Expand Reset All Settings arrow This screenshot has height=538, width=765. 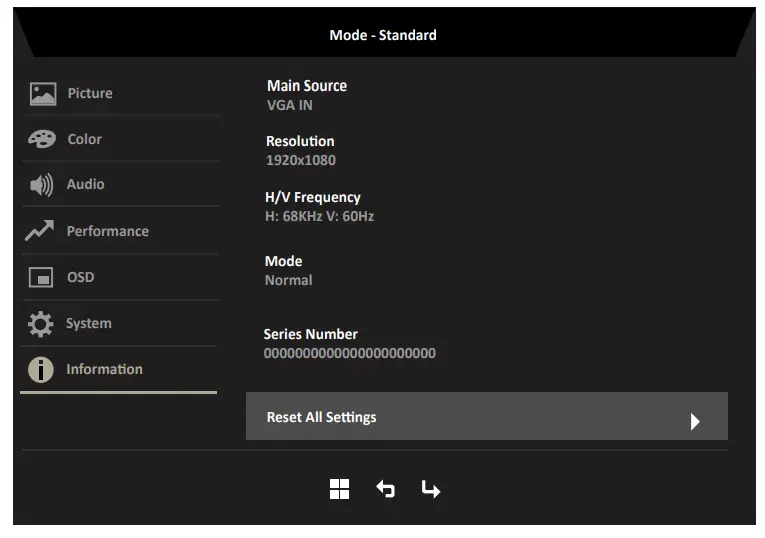point(695,421)
